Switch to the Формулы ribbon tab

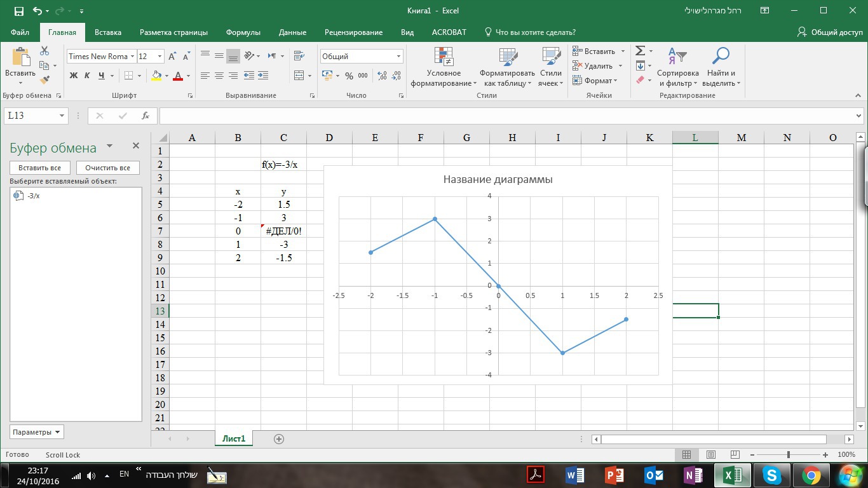243,32
